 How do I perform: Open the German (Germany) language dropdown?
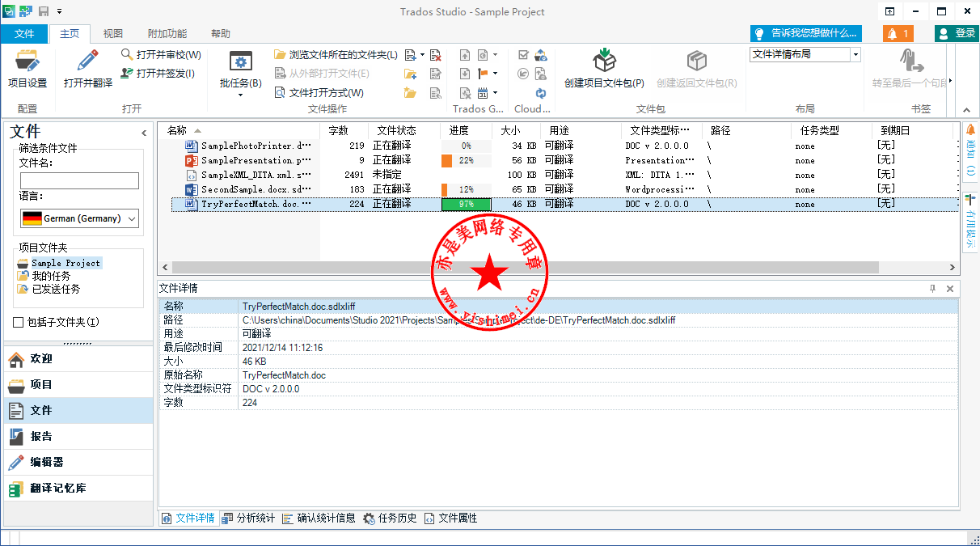(79, 218)
